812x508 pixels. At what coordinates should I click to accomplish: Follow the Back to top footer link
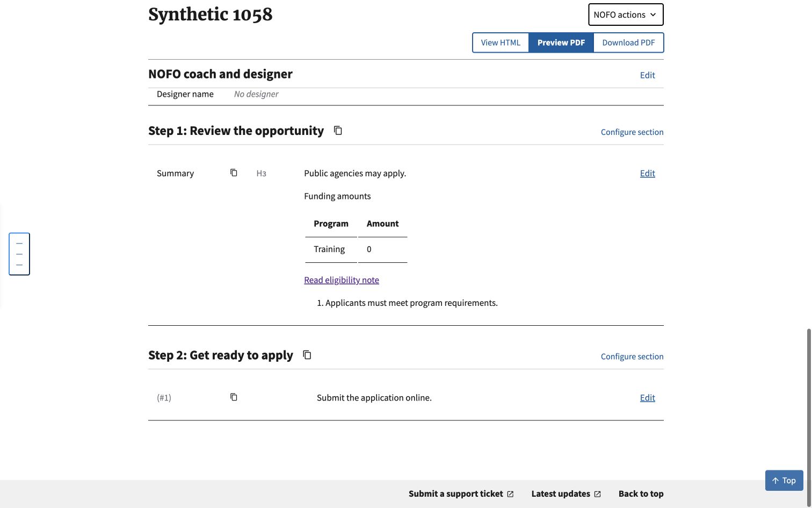641,493
